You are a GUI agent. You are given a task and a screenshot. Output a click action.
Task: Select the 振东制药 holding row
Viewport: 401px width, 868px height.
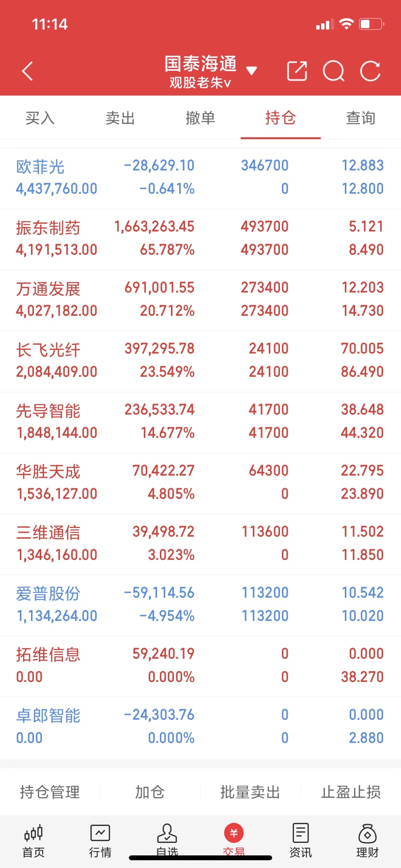point(200,239)
